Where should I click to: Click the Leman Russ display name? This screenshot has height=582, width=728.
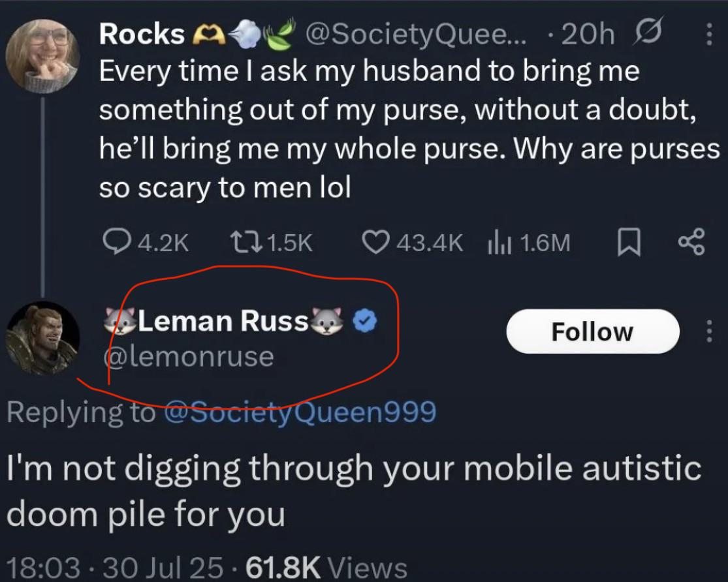[x=223, y=321]
